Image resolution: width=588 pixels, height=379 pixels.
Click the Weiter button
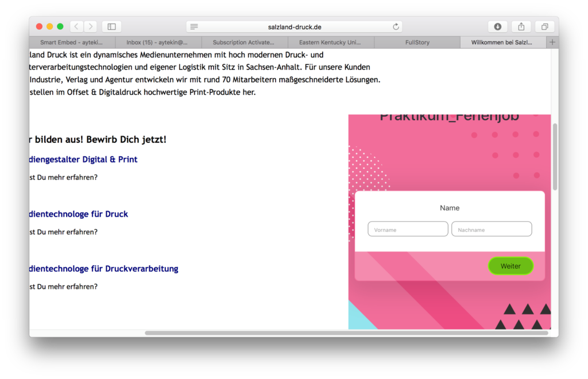510,266
